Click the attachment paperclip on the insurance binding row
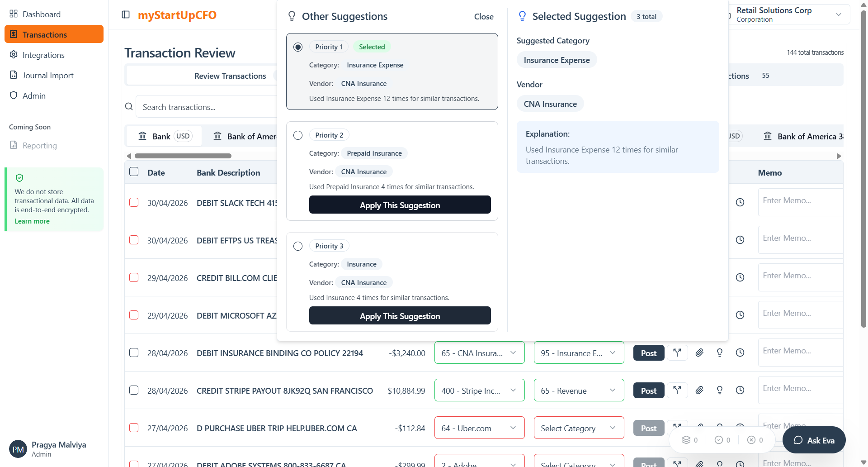This screenshot has width=868, height=467. (699, 353)
